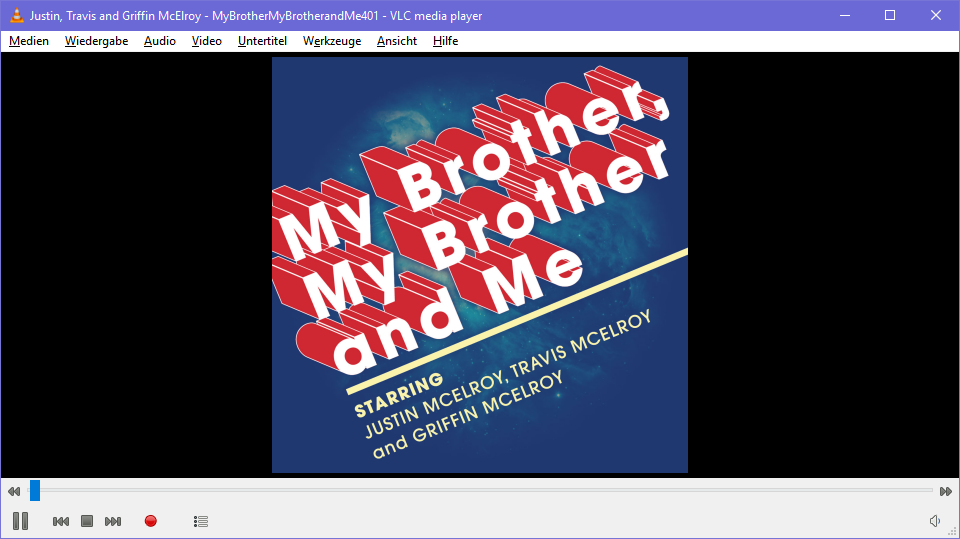Mute audio via the speaker icon
This screenshot has width=960, height=539.
(x=934, y=521)
